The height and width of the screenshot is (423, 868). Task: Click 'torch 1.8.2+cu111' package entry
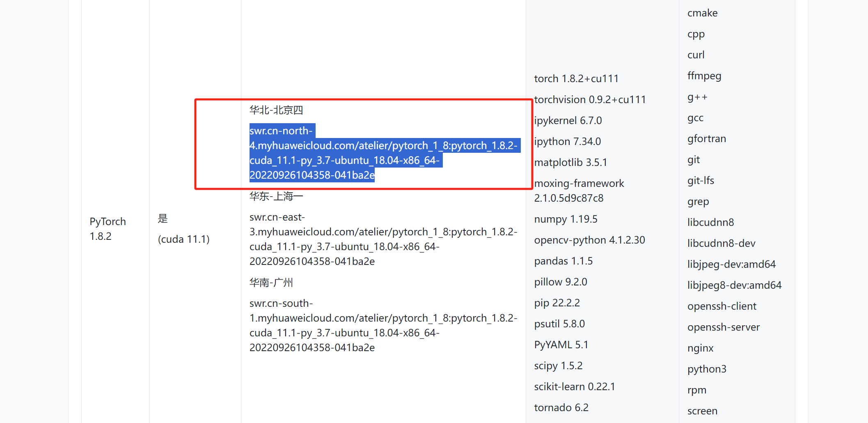(576, 78)
